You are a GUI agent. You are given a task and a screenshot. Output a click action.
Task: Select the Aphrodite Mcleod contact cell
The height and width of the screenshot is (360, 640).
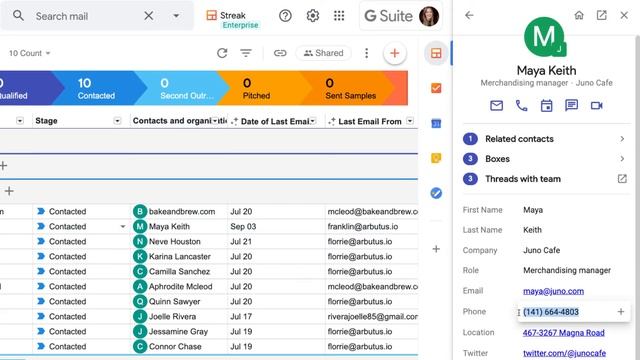click(x=178, y=287)
